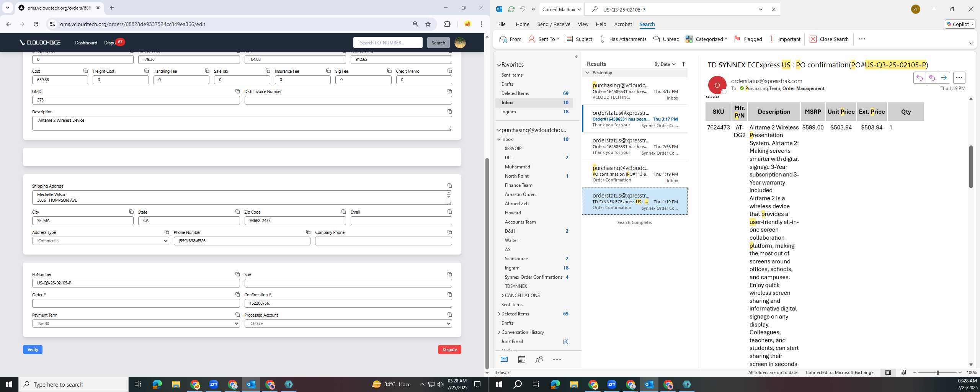980x392 pixels.
Task: Filter results by Important
Action: pos(784,39)
